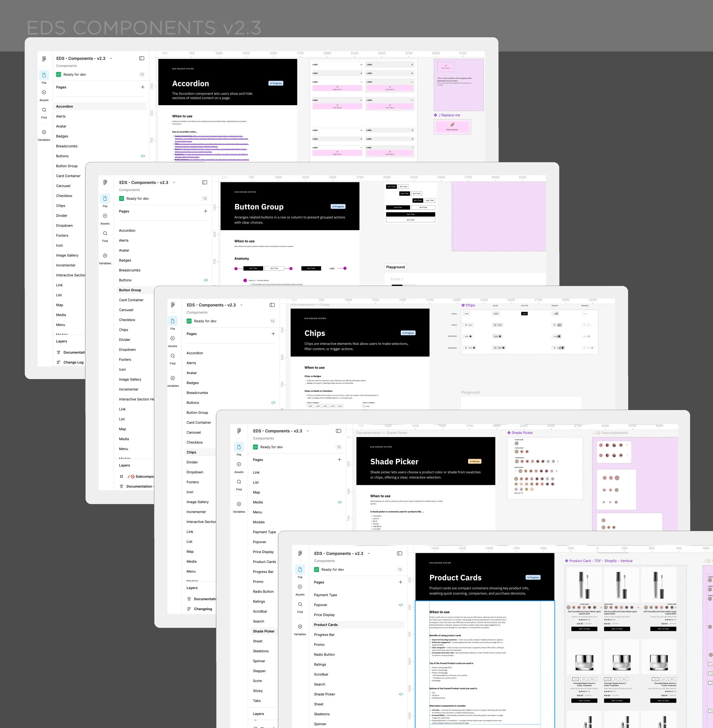Screen dimensions: 713x728
Task: Open Figma main menu in Accordion window
Action: point(44,59)
